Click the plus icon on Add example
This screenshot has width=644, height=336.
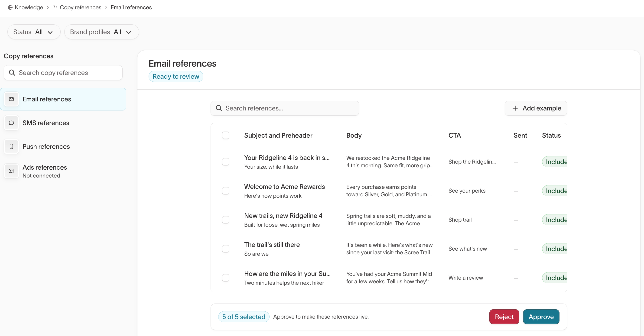515,108
